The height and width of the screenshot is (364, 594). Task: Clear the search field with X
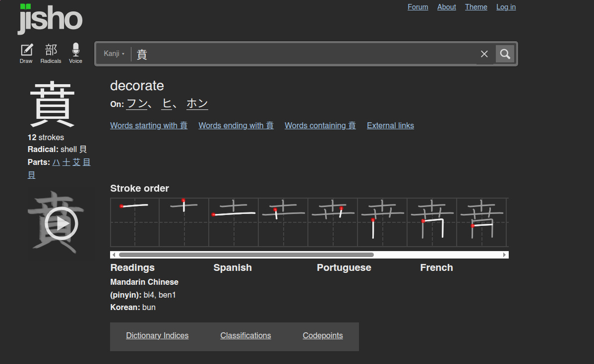[484, 54]
